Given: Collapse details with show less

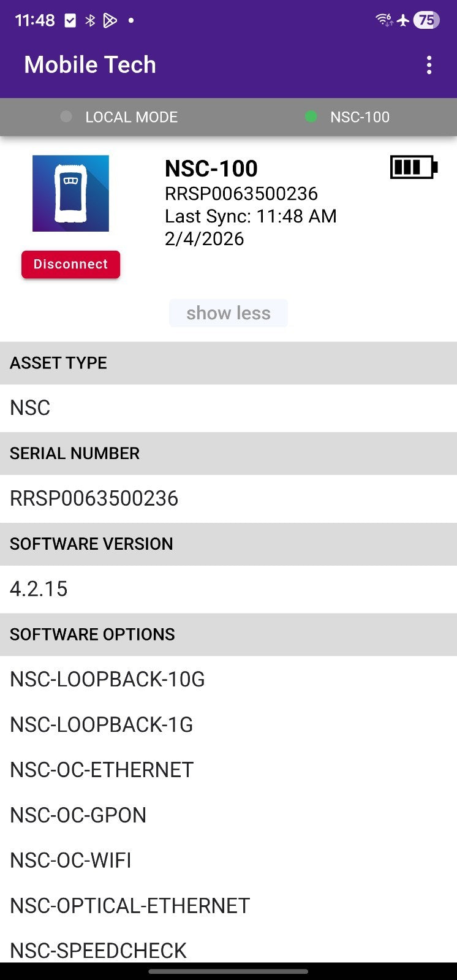Looking at the screenshot, I should tap(228, 313).
